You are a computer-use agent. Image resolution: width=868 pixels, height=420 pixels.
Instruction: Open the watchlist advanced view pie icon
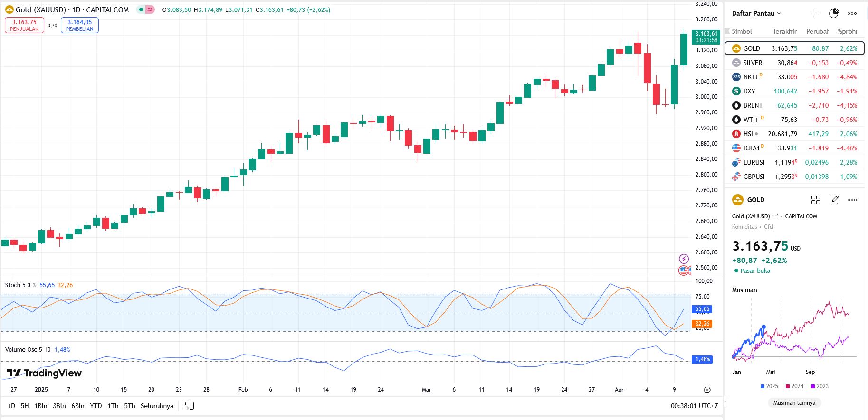tap(834, 13)
